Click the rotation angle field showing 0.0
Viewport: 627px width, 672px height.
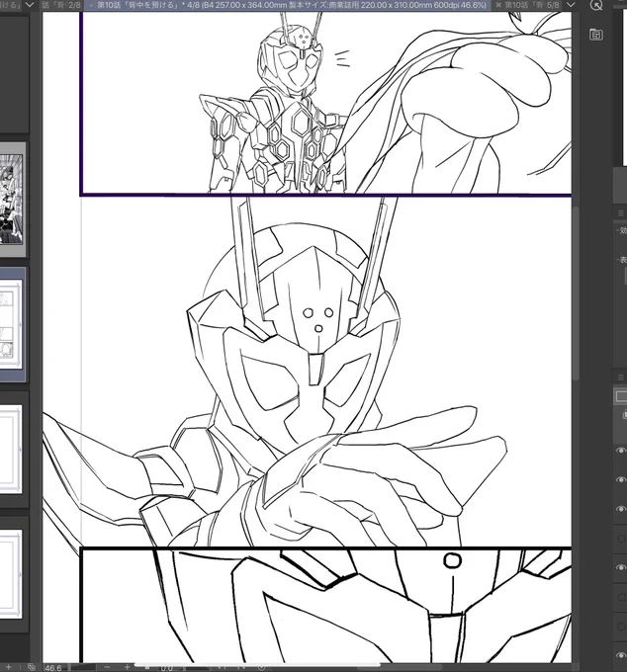[x=167, y=668]
